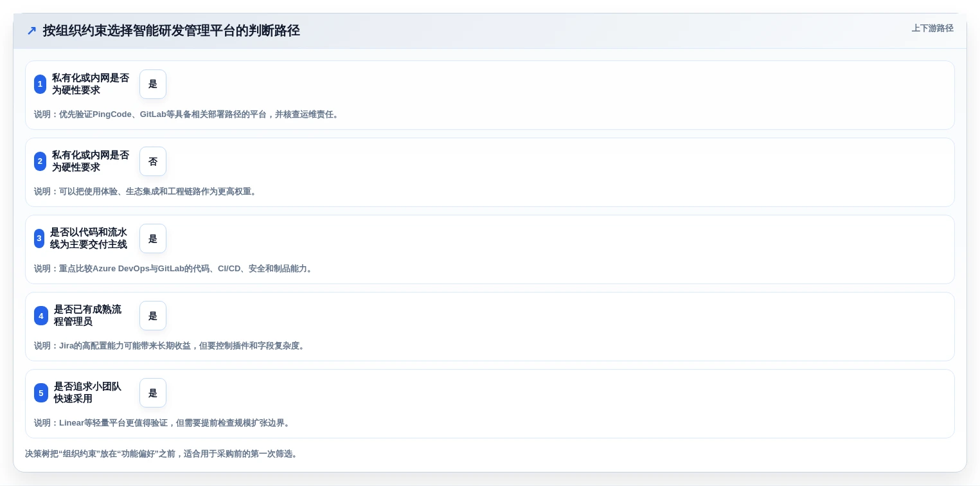Select step badge number 2
Screen dimensions: 980x486
click(x=40, y=161)
